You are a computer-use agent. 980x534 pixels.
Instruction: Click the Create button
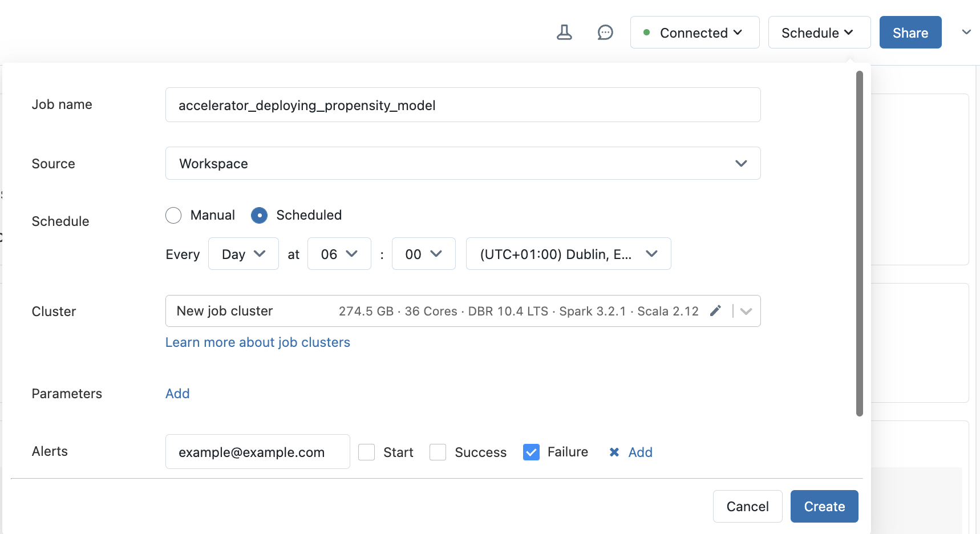click(x=824, y=506)
